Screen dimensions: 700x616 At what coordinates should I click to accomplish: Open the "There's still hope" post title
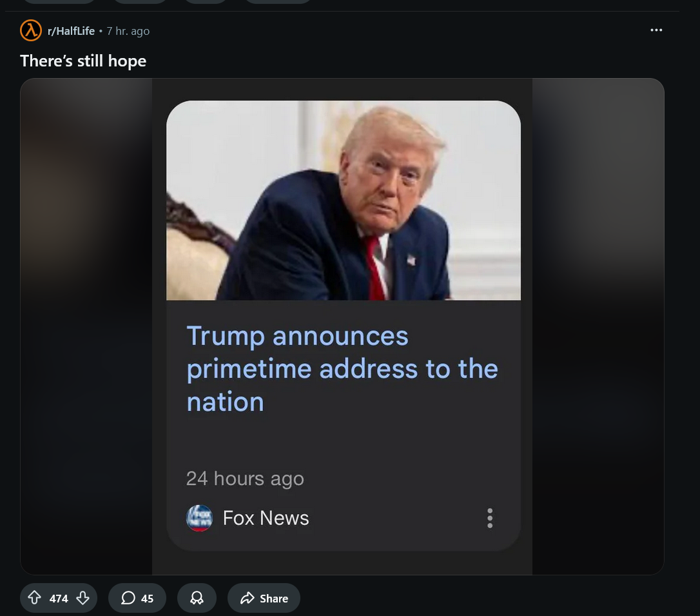coord(83,61)
